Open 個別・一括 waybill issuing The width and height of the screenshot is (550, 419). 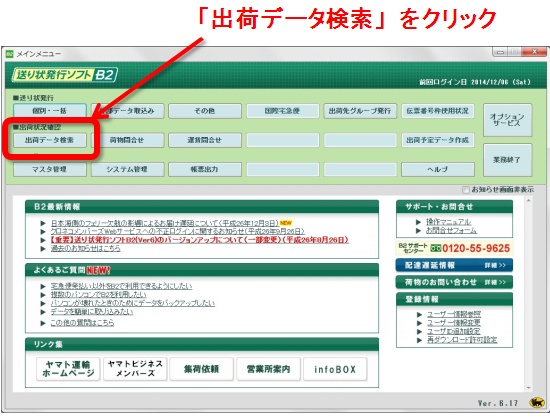50,111
